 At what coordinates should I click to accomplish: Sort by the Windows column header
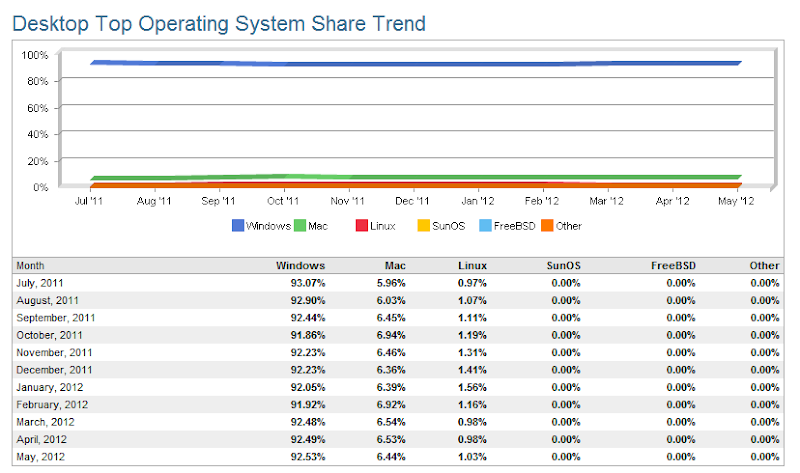pyautogui.click(x=301, y=266)
